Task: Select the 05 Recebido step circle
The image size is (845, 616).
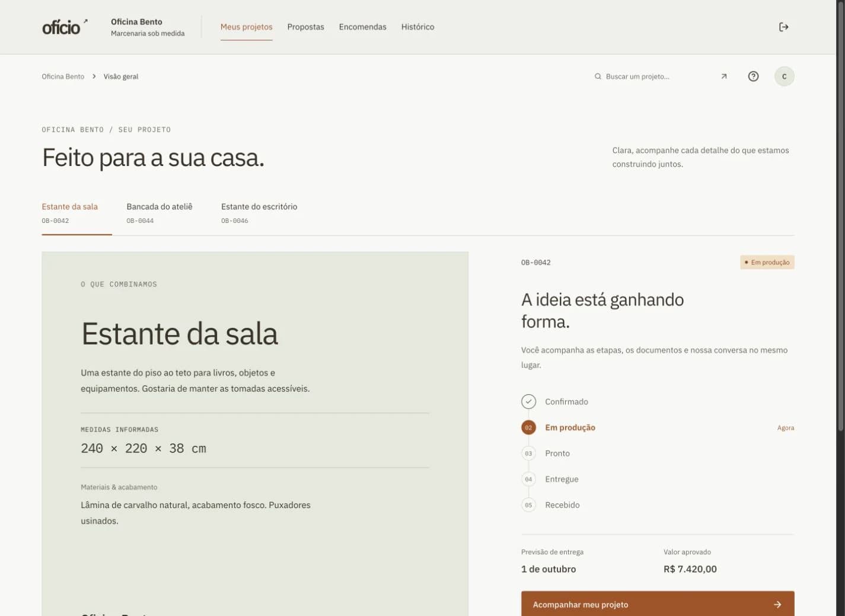Action: tap(528, 505)
